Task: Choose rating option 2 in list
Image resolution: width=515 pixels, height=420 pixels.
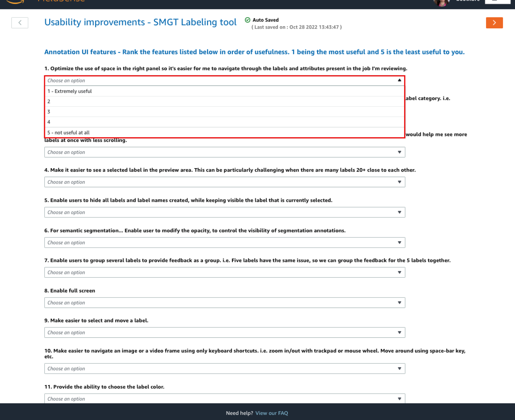Action: [x=224, y=101]
